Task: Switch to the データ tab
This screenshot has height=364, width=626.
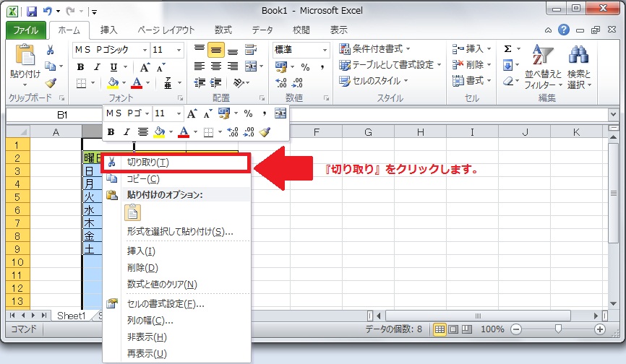Action: point(262,30)
